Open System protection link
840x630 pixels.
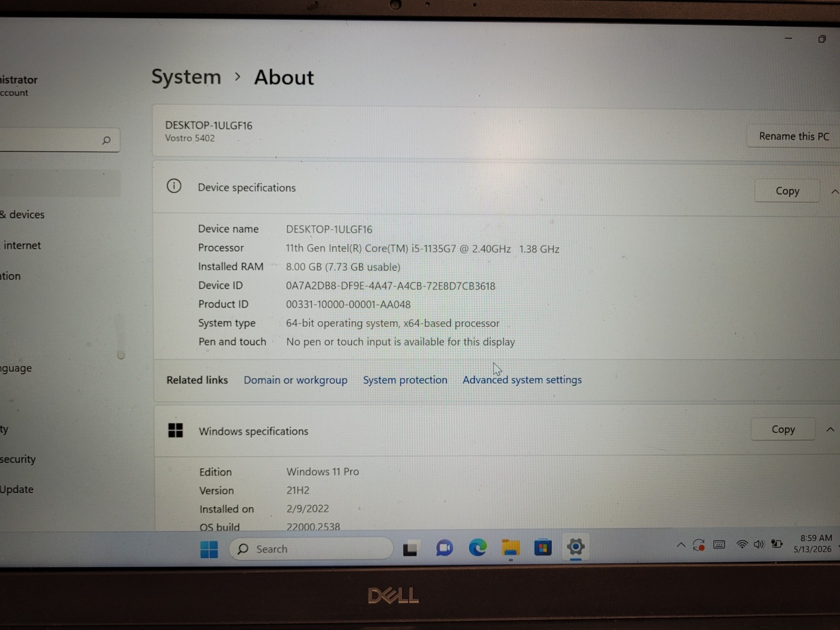click(405, 380)
